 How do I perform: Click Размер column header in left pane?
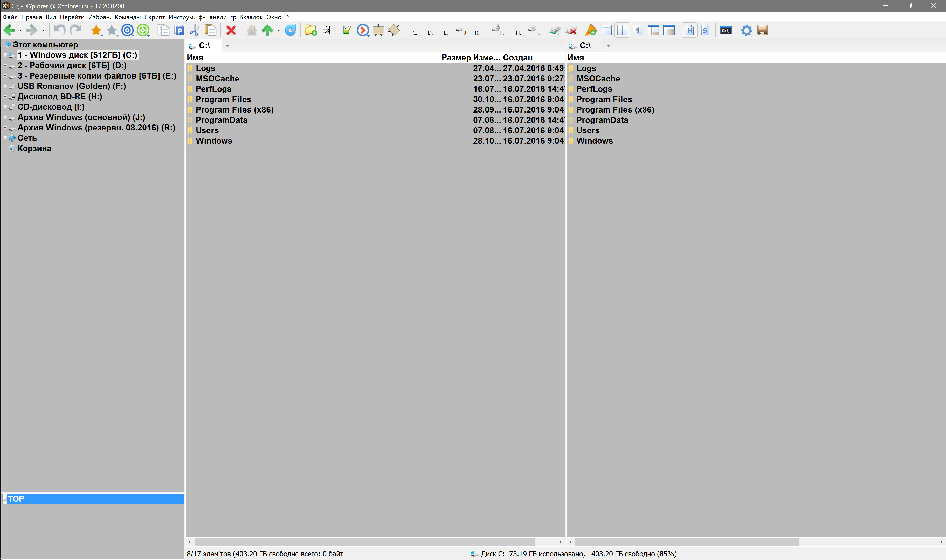coord(456,58)
